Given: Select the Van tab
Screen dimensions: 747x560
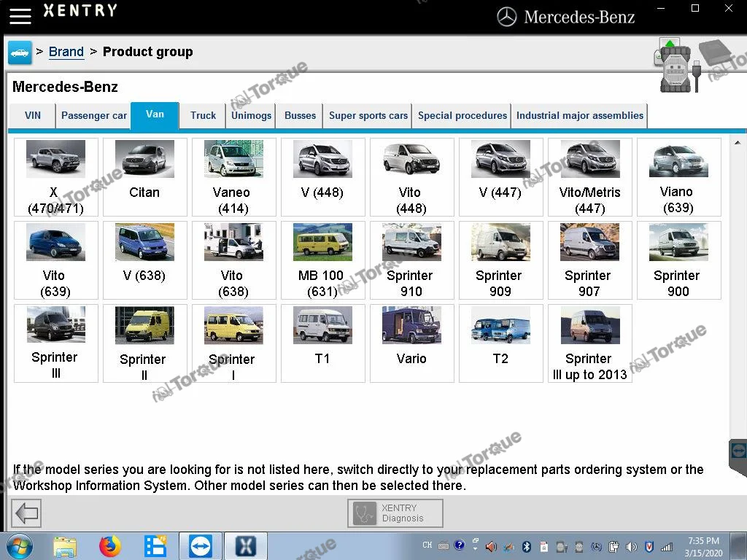Looking at the screenshot, I should (155, 114).
